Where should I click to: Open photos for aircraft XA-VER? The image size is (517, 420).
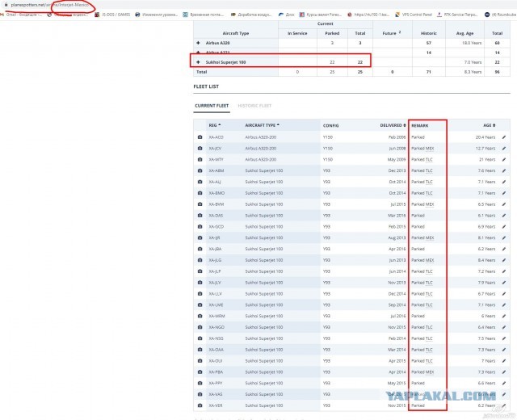point(200,405)
